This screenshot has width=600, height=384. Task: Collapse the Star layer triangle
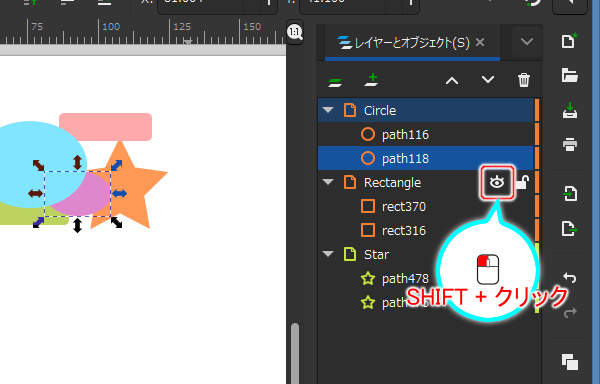pos(328,254)
